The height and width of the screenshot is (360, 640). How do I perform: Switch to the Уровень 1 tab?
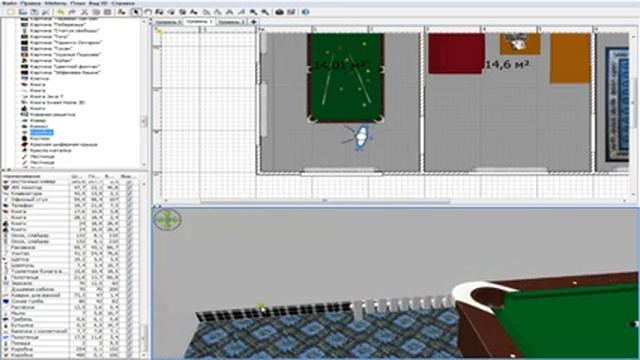tap(199, 21)
